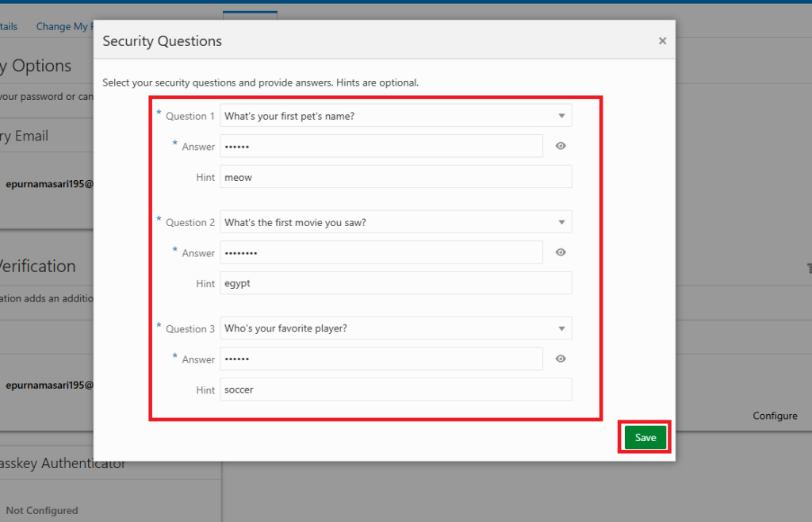Select the Question 3 Answer field
The width and height of the screenshot is (812, 522).
click(381, 359)
